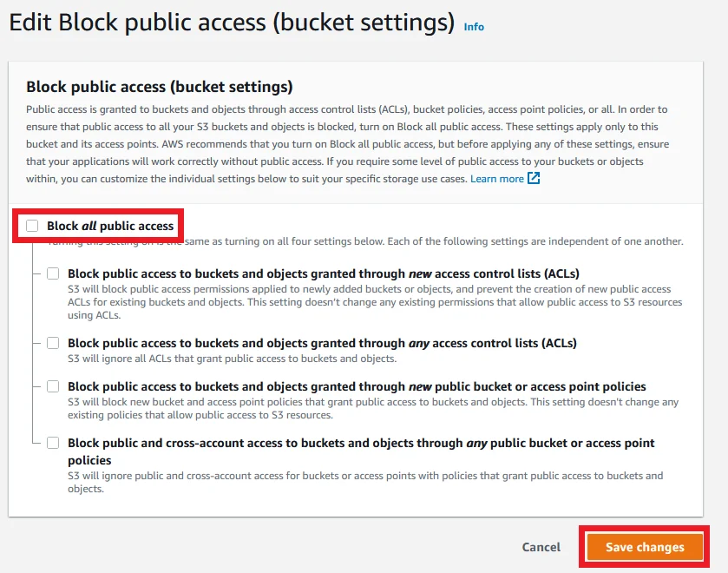Click the bold label about new public bucket policies
The height and width of the screenshot is (573, 728).
tap(357, 386)
